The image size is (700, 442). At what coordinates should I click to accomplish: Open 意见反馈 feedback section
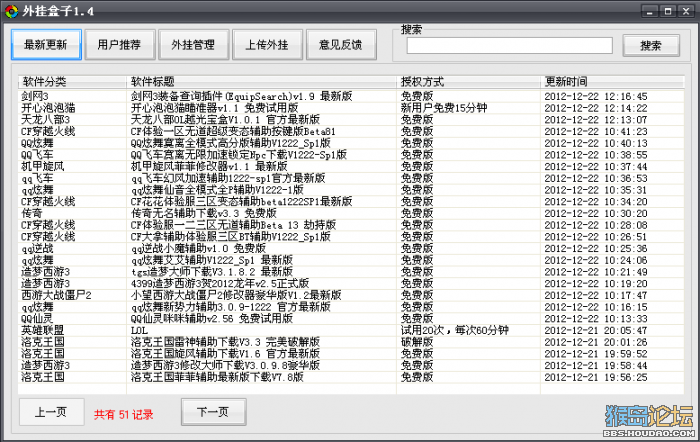[341, 45]
